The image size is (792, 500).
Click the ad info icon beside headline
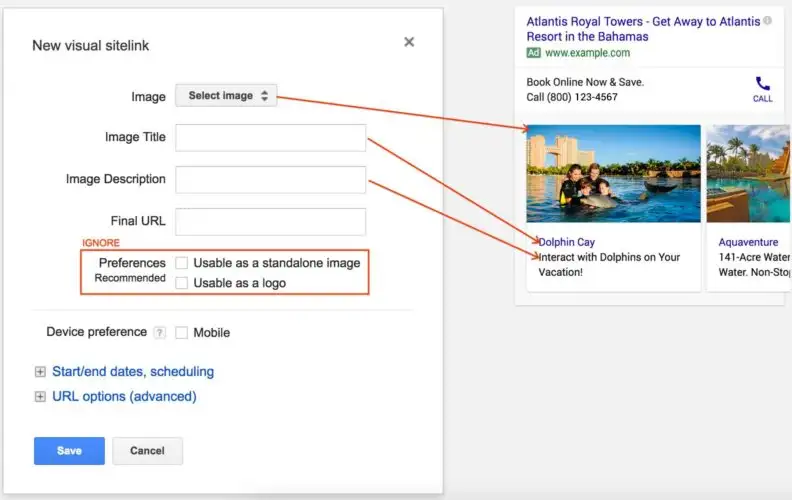coord(767,21)
